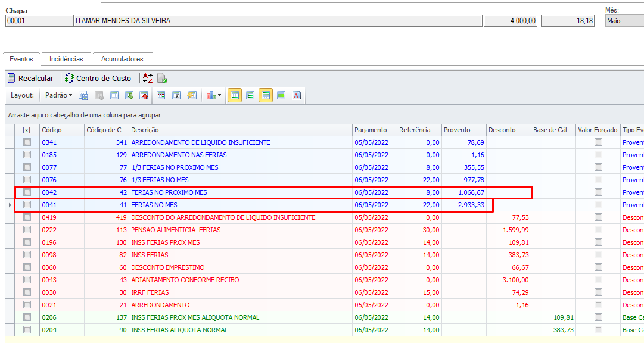The width and height of the screenshot is (644, 343).
Task: Click the Desconto value 1.599,99
Action: click(515, 230)
